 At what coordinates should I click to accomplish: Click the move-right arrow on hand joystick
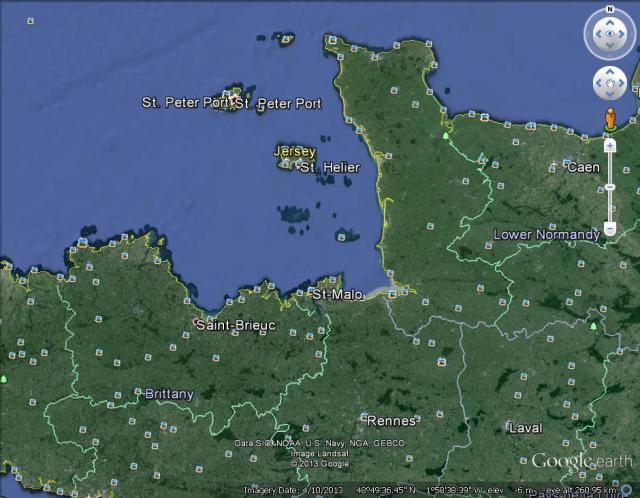621,83
